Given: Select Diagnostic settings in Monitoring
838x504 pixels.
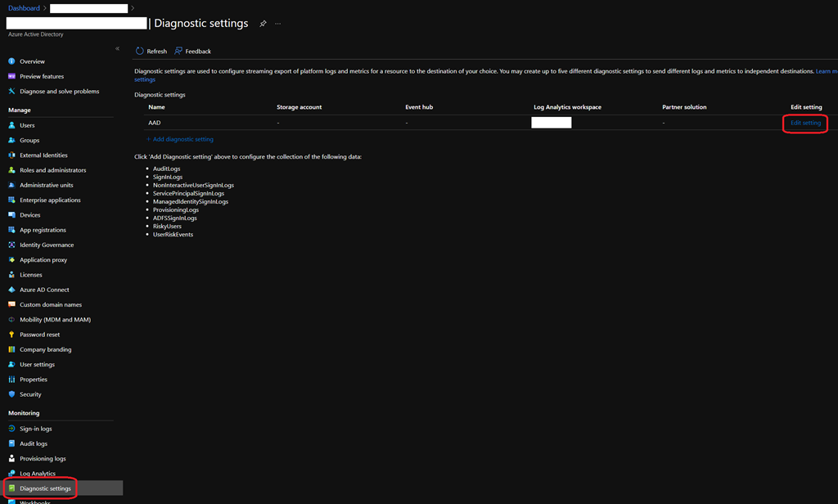Looking at the screenshot, I should (x=45, y=488).
